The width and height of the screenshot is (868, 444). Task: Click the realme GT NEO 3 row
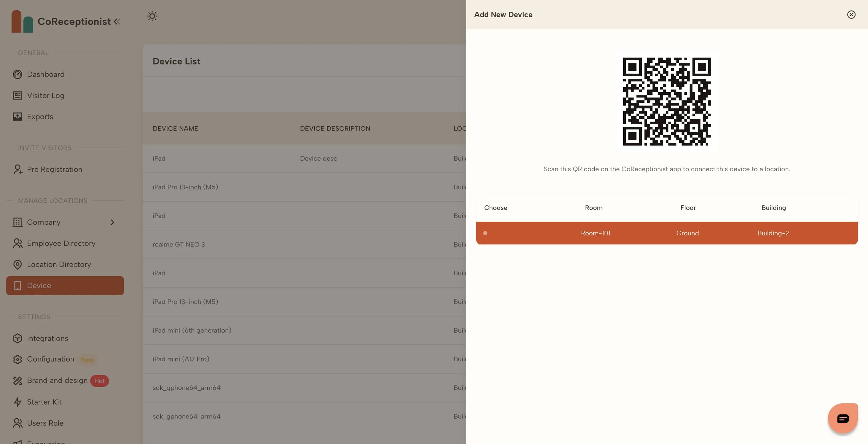pos(304,244)
